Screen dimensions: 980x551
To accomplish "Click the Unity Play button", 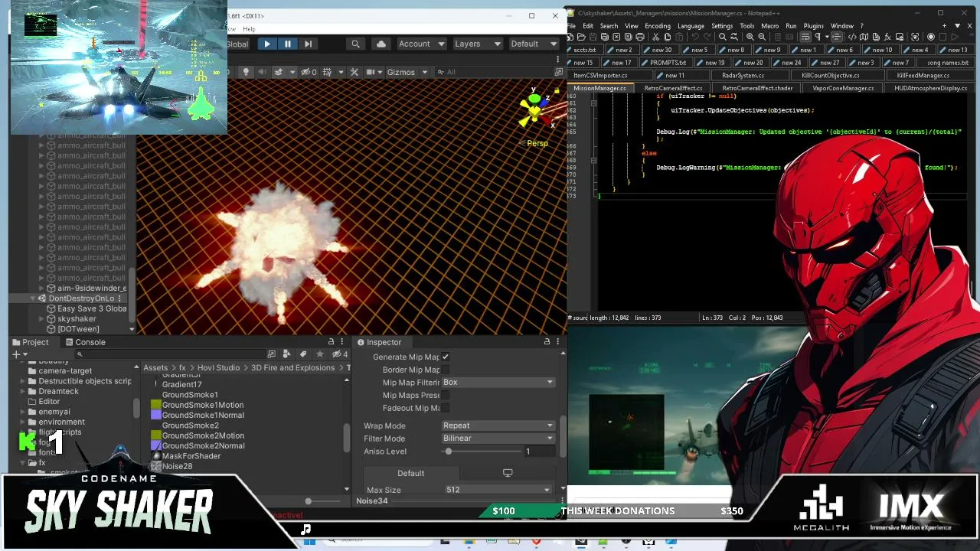I will click(x=267, y=44).
